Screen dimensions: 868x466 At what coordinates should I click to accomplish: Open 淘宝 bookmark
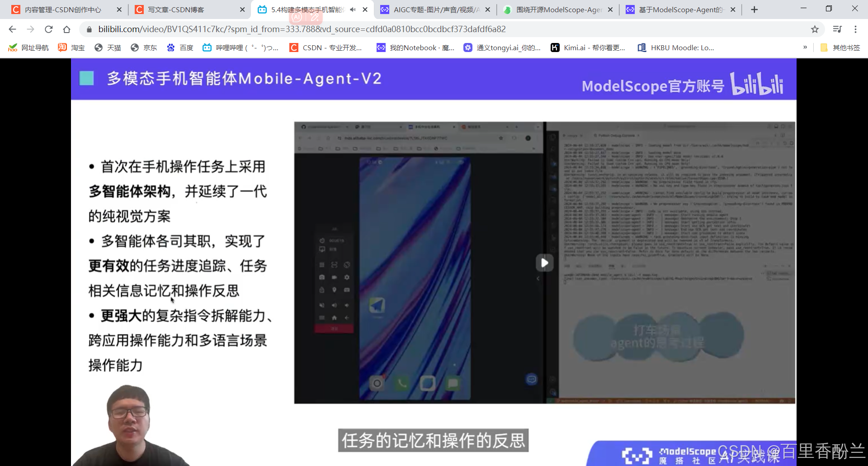[x=71, y=48]
